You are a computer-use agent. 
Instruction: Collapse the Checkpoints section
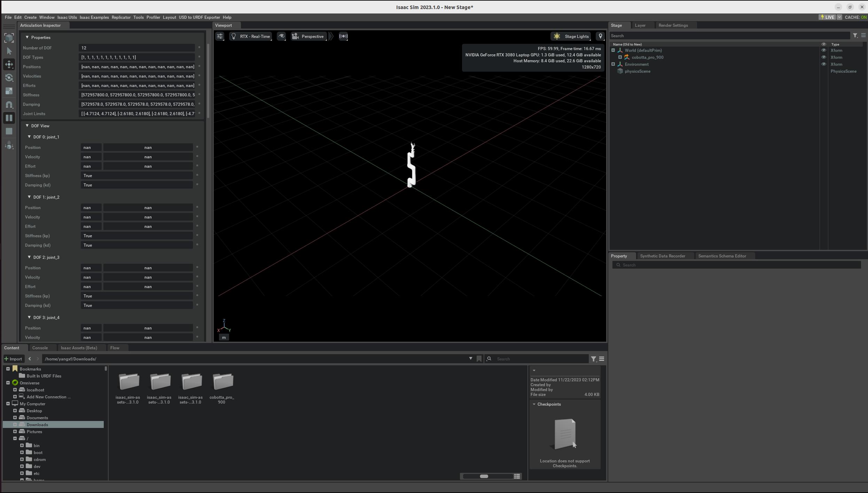click(535, 404)
